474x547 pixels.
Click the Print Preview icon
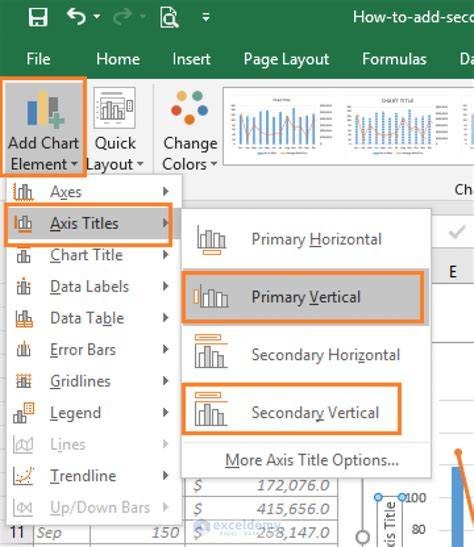[169, 17]
